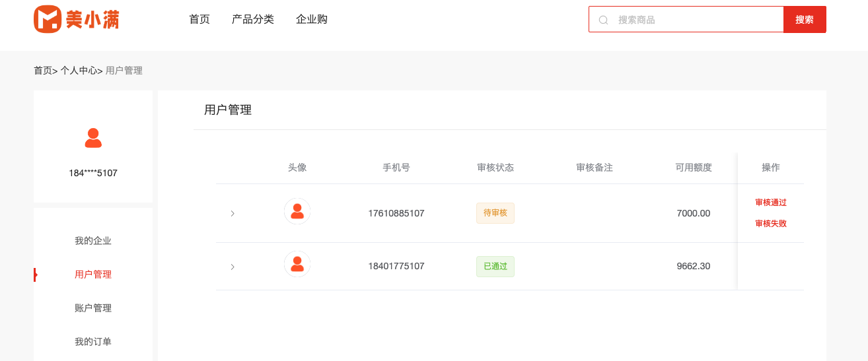Select 我的企业 in the sidebar
This screenshot has height=361, width=868.
coord(93,241)
